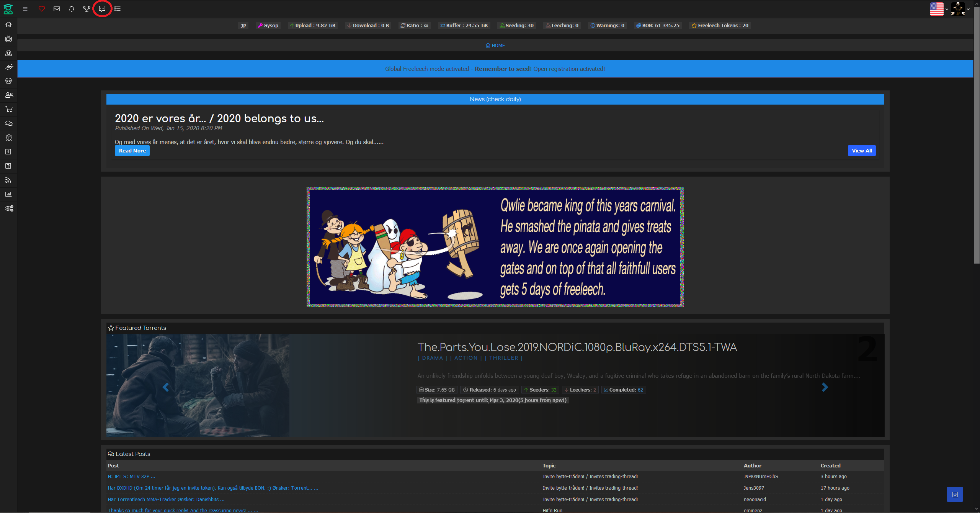Click the red heart icon
Viewport: 980px width, 513px height.
[x=42, y=9]
